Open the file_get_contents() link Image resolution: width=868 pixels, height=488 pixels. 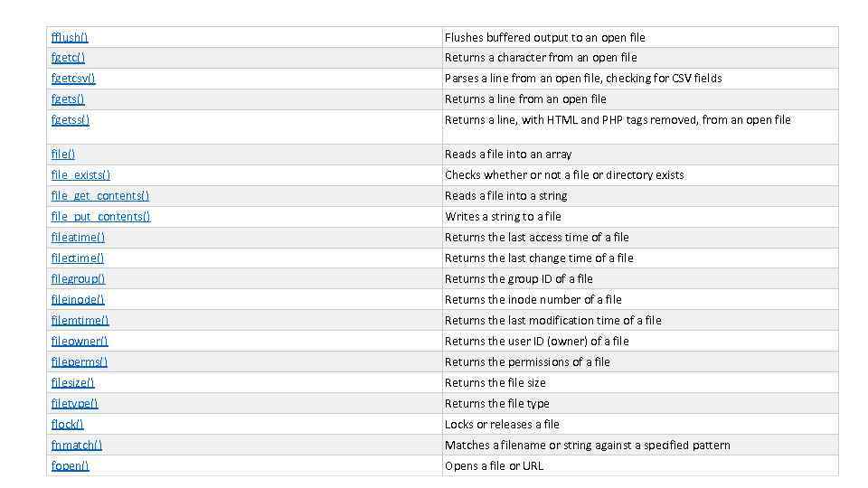(x=100, y=196)
